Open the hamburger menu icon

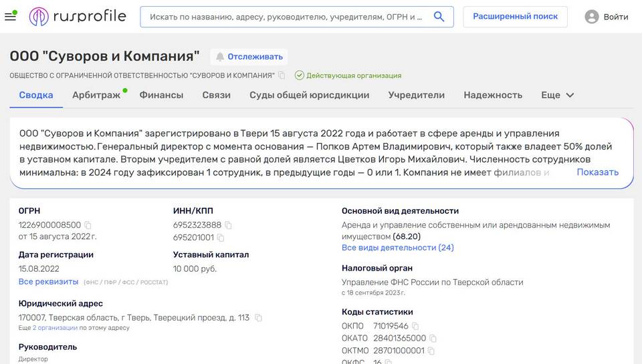click(x=10, y=17)
